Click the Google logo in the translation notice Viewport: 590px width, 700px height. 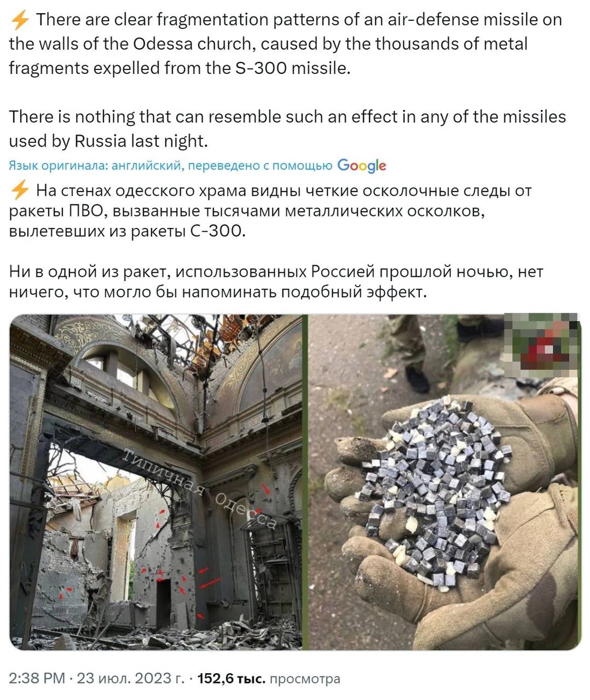pyautogui.click(x=362, y=166)
